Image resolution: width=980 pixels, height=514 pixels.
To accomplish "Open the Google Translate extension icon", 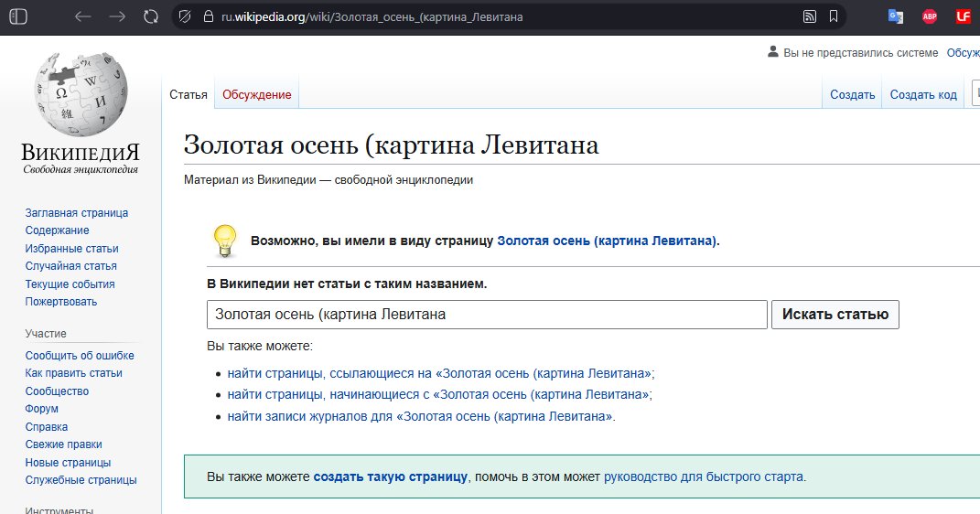I will 896,16.
